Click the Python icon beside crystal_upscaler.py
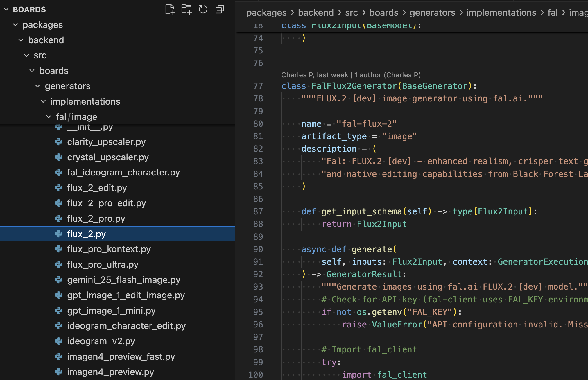The height and width of the screenshot is (380, 588). tap(59, 157)
